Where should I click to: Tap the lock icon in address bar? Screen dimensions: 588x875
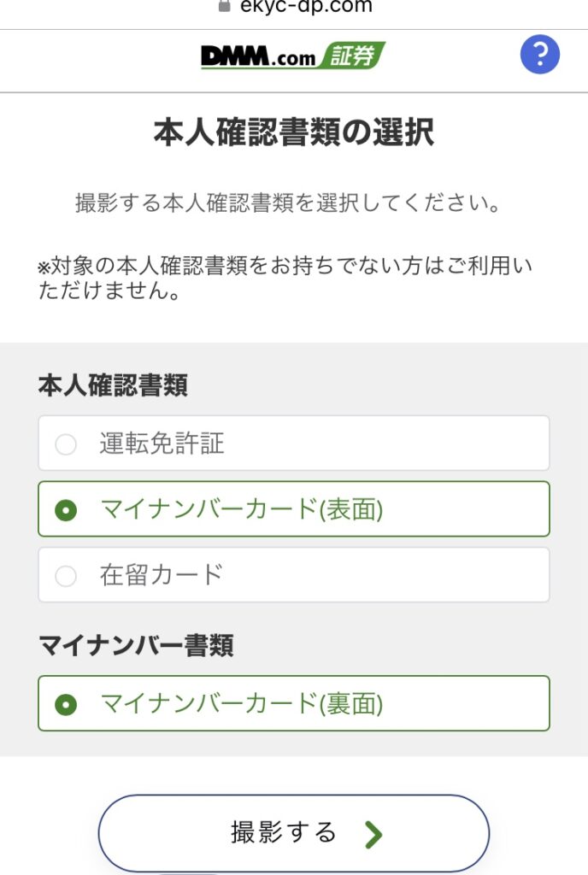224,6
